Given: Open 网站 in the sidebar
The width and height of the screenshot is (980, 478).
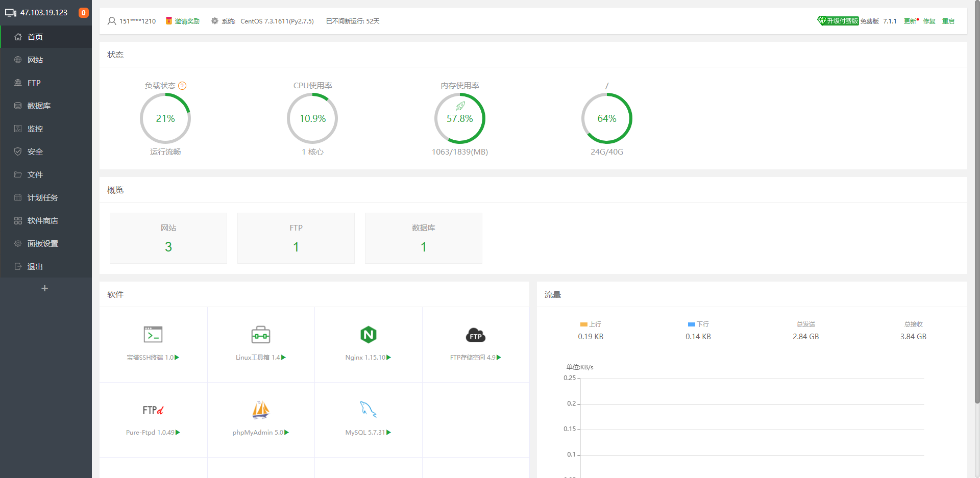Looking at the screenshot, I should point(46,60).
